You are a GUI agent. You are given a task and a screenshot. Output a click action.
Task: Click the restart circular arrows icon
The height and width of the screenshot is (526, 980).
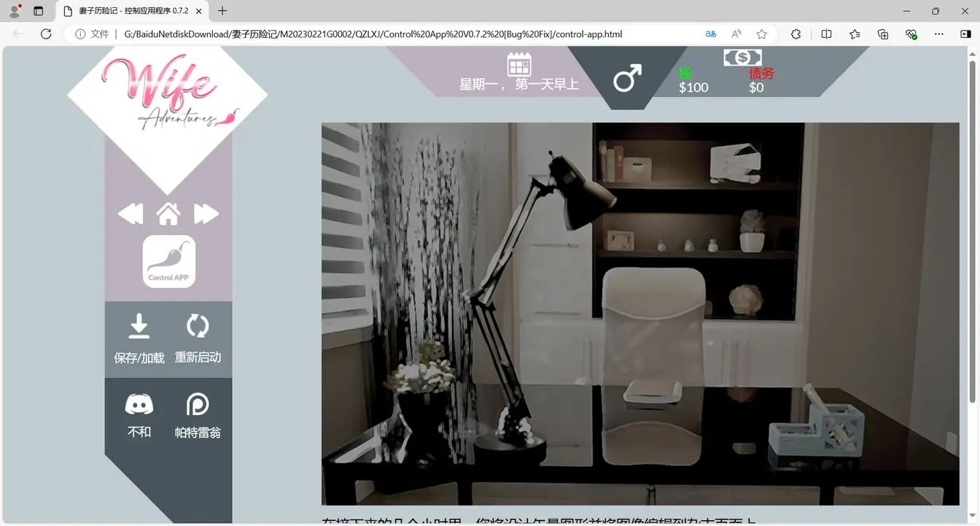(198, 326)
